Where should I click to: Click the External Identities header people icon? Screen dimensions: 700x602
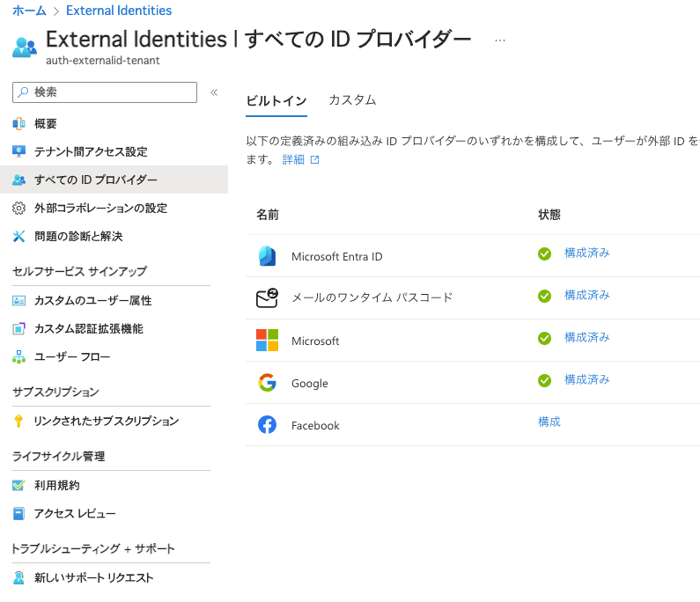pos(25,48)
